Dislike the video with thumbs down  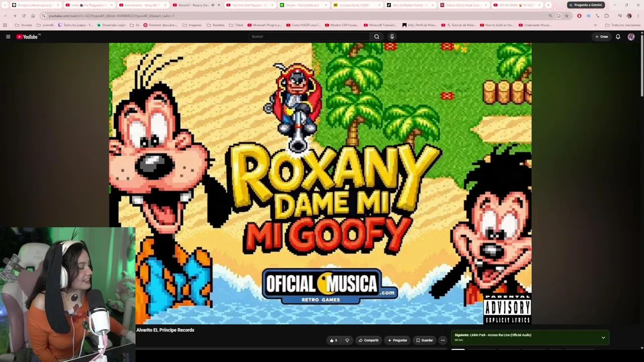pyautogui.click(x=347, y=340)
